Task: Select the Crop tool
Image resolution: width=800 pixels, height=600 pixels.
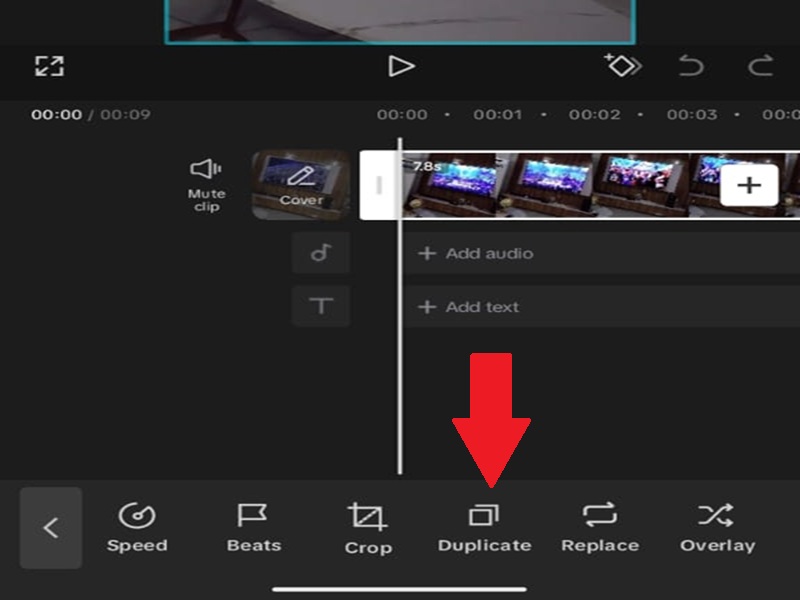Action: point(369,528)
